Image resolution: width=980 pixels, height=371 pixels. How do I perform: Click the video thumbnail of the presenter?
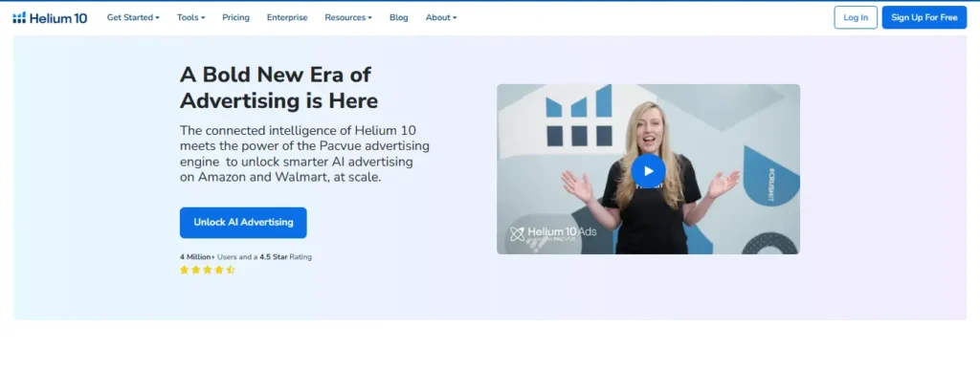coord(648,169)
